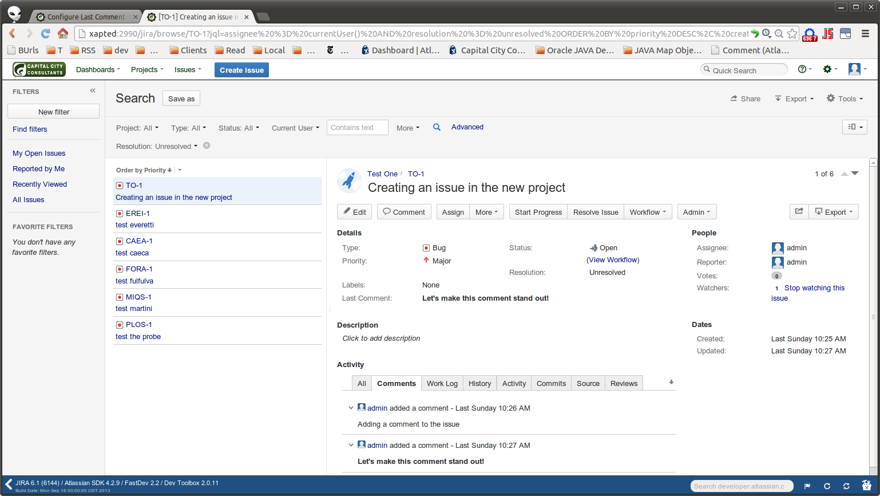Switch to the Commits tab
The height and width of the screenshot is (496, 880).
[x=551, y=383]
